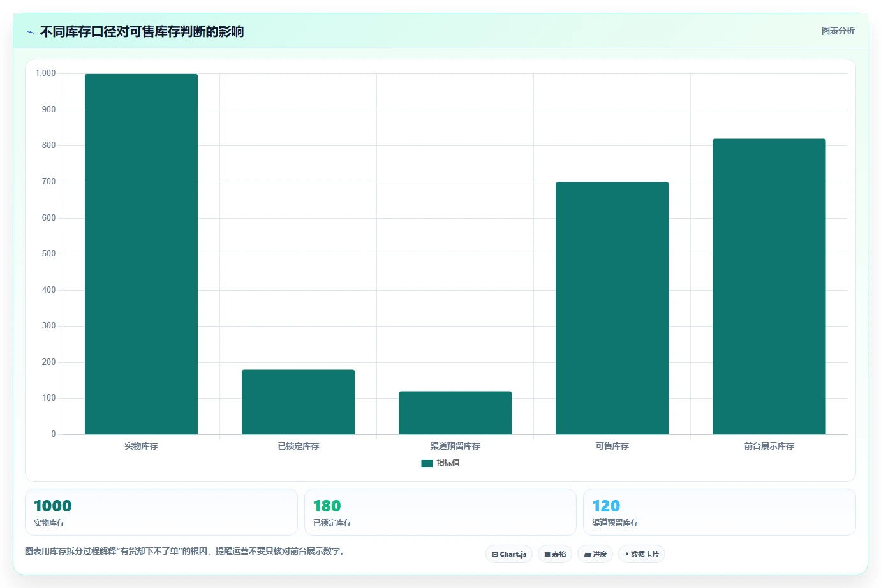This screenshot has width=881, height=588.
Task: Select the 可售库存 bar in the chart
Action: coord(612,309)
